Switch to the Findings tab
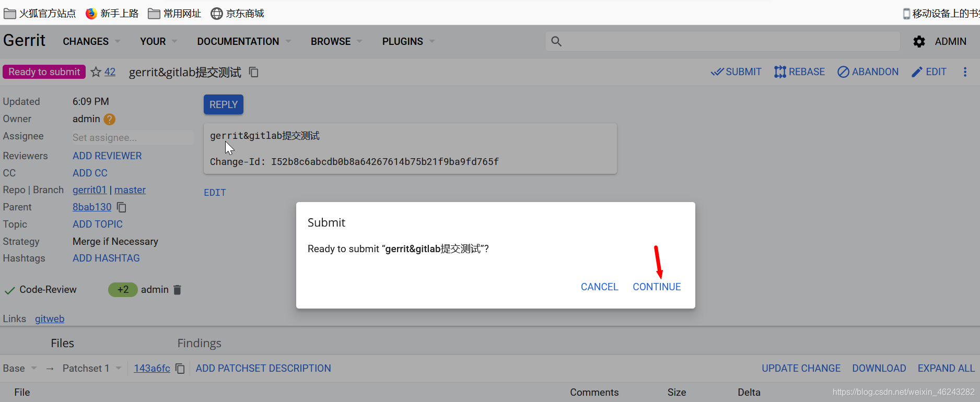Image resolution: width=980 pixels, height=402 pixels. (199, 343)
